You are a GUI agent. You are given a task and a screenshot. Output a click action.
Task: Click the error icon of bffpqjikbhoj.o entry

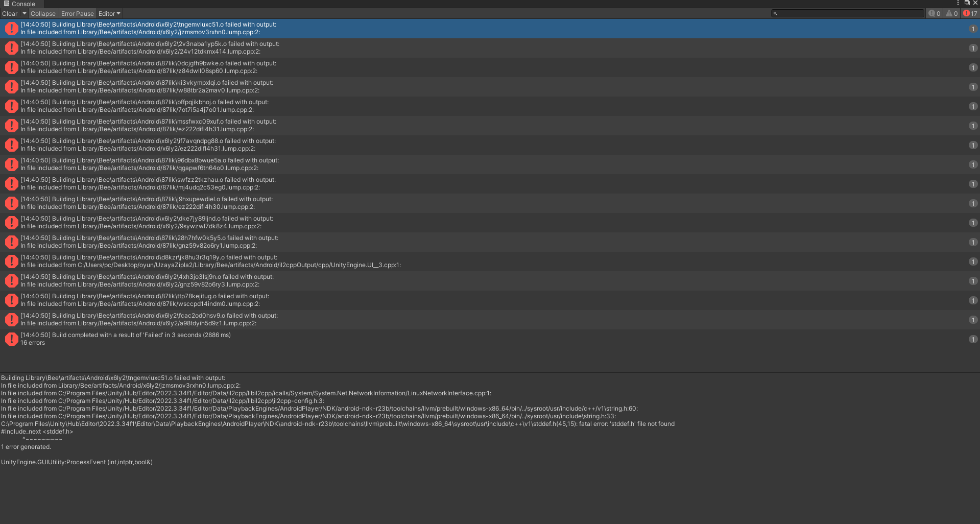11,106
